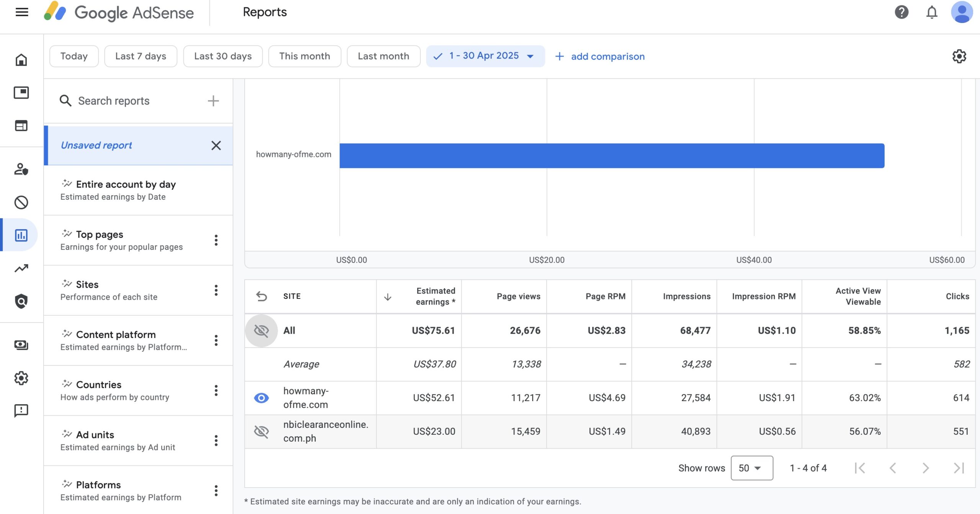Click add comparison link
Viewport: 980px width, 514px height.
(600, 56)
